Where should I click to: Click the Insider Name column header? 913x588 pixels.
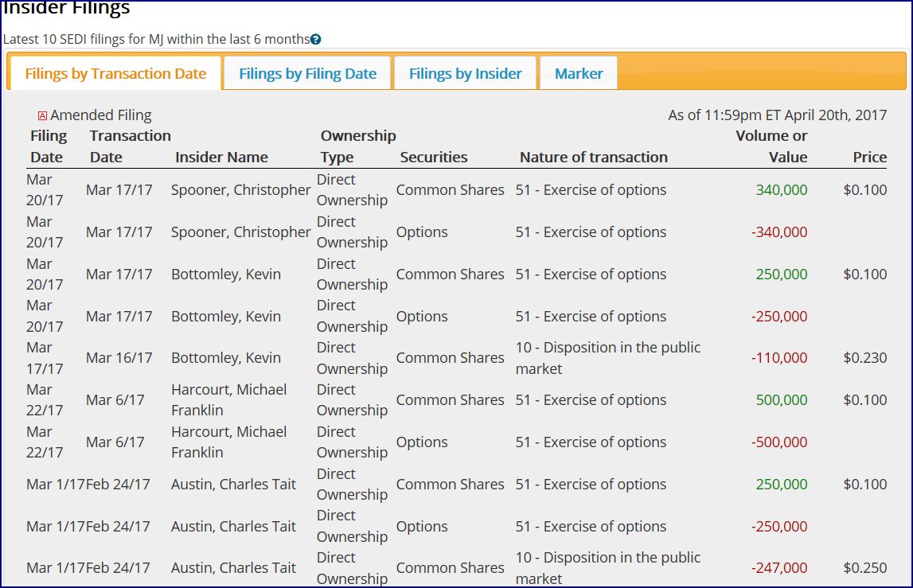221,157
